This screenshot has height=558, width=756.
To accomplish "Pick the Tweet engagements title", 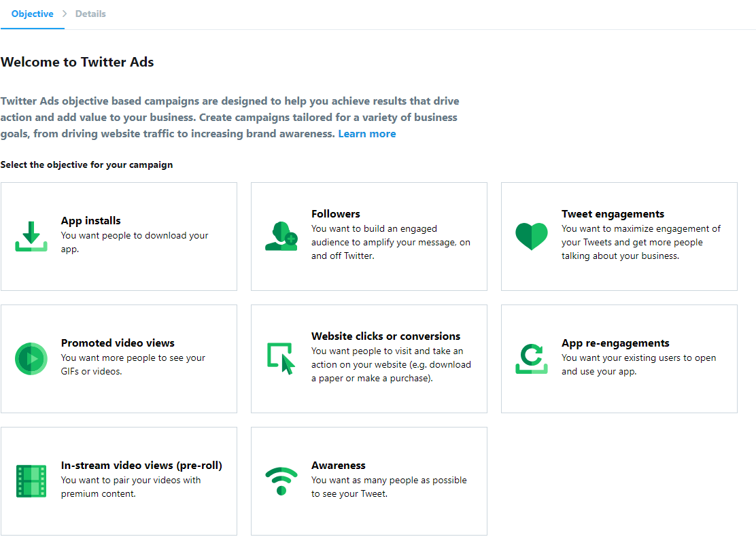I will click(x=613, y=214).
